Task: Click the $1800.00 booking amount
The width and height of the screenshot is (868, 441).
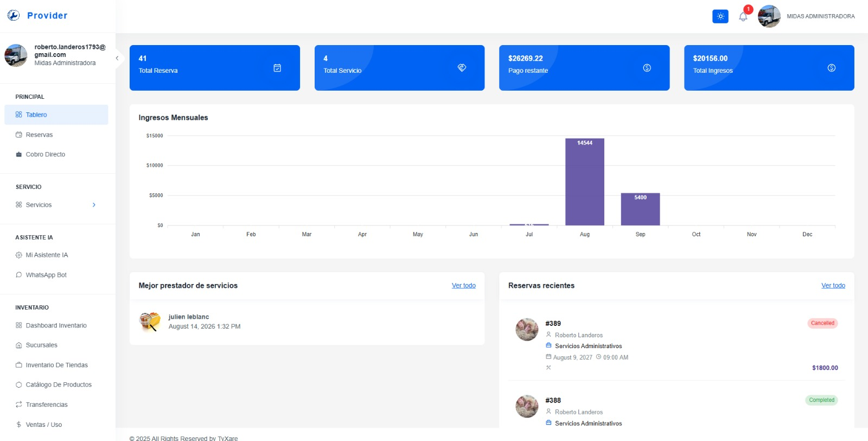Action: [x=825, y=368]
